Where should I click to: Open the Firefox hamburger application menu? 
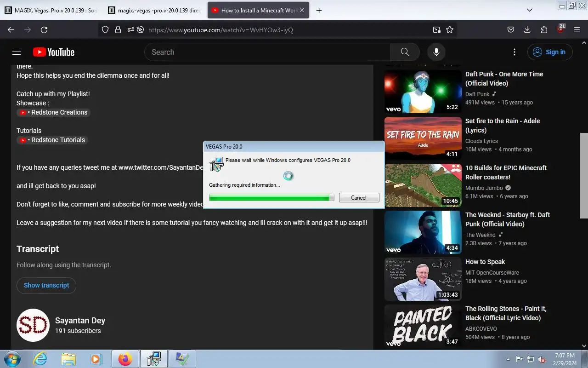(x=577, y=29)
